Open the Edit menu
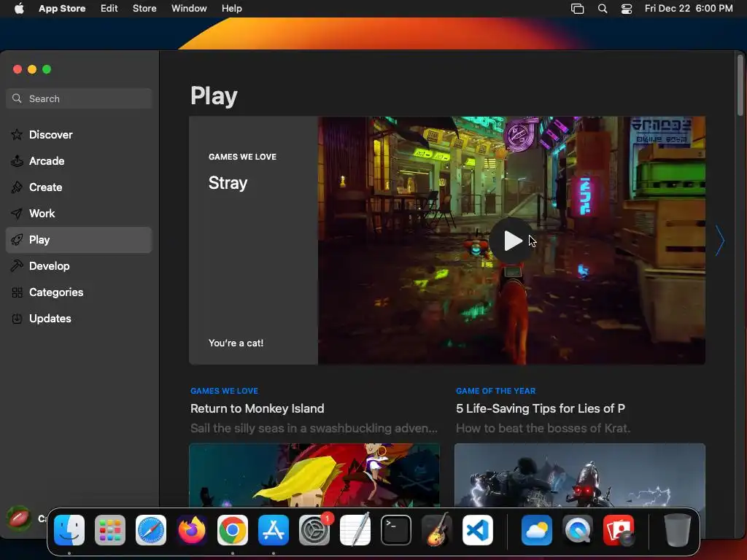Screen dimensions: 747x560 pyautogui.click(x=109, y=9)
